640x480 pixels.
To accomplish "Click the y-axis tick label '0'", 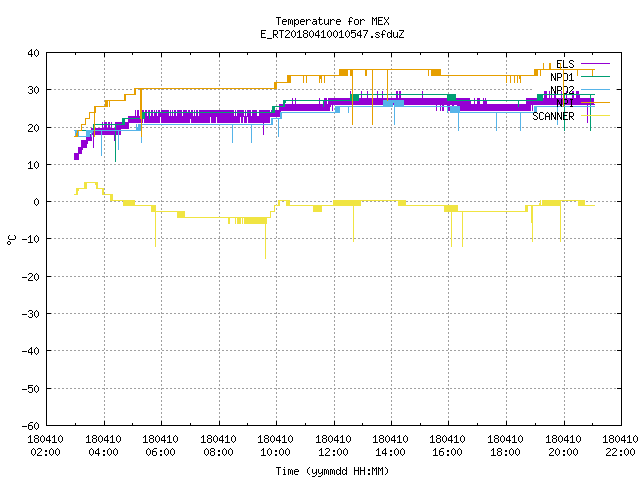I will 37,202.
